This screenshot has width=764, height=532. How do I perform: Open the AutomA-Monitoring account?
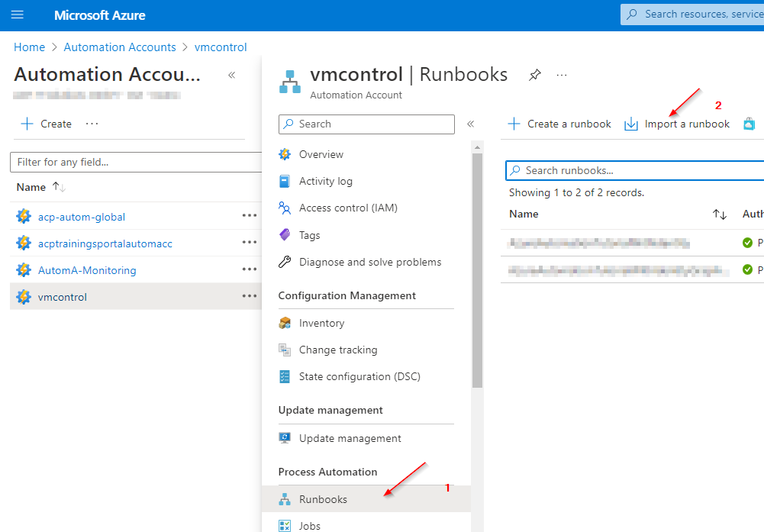[x=87, y=270]
